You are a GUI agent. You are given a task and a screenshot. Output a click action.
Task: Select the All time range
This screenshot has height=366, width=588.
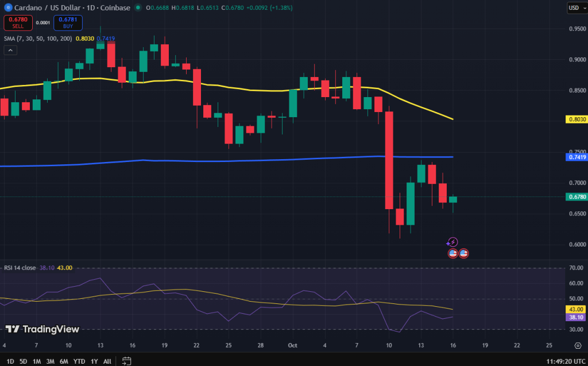(107, 361)
